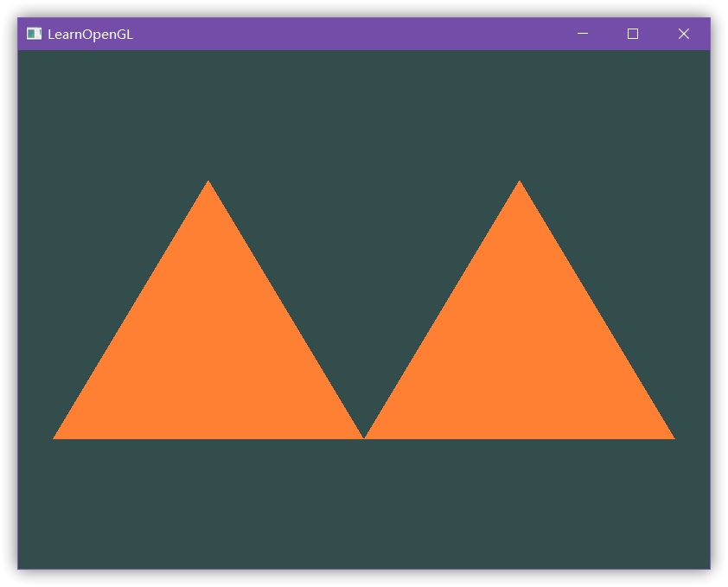Click the right triangle's bottom-right vertex
728x587 pixels.
pos(671,437)
